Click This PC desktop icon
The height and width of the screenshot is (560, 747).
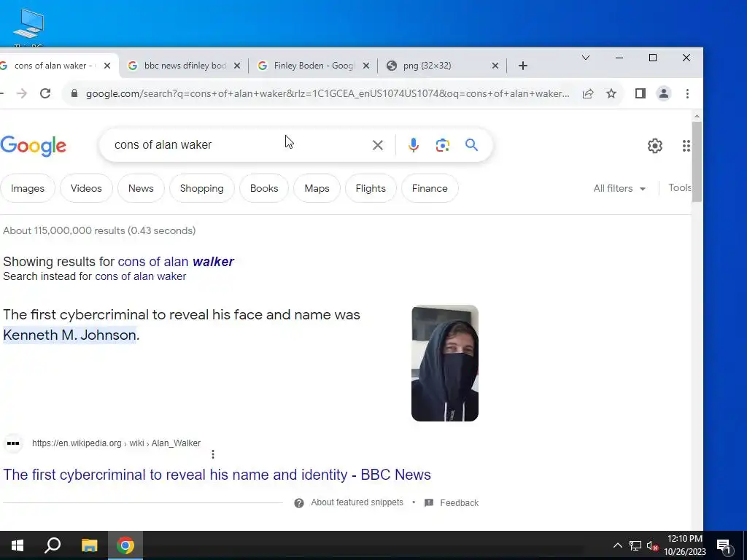(x=28, y=26)
